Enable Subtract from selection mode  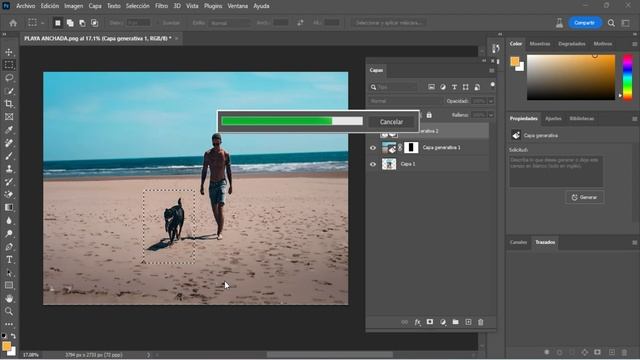click(x=82, y=23)
